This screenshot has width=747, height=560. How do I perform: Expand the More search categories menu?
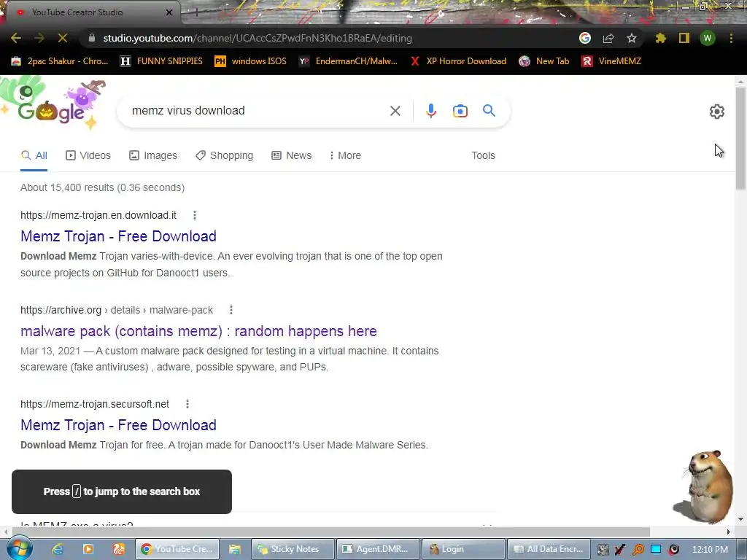[x=345, y=155]
